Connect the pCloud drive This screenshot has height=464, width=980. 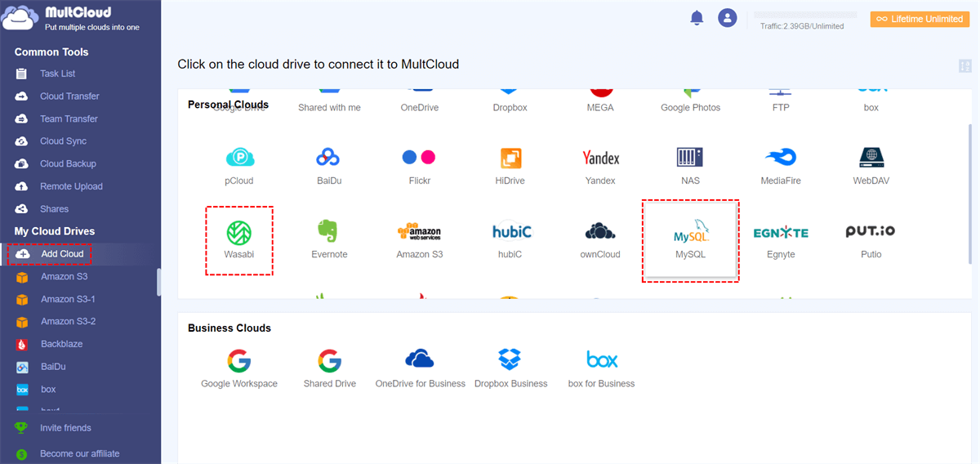point(239,166)
